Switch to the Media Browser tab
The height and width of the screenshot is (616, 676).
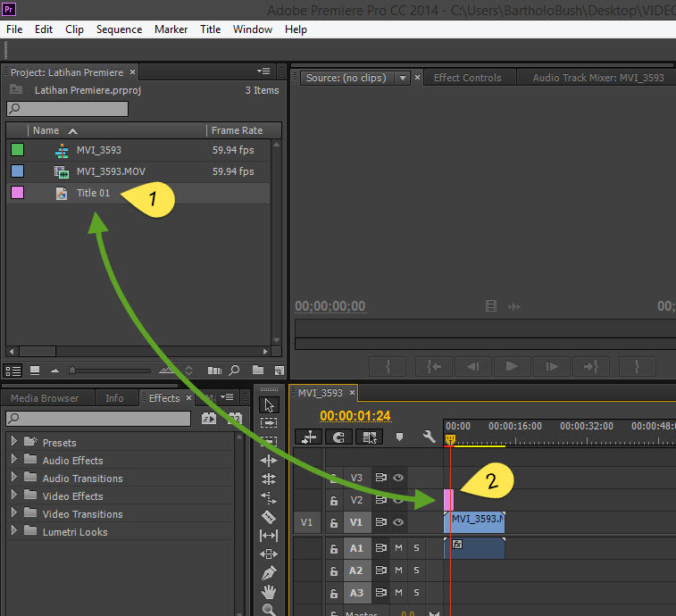(45, 398)
